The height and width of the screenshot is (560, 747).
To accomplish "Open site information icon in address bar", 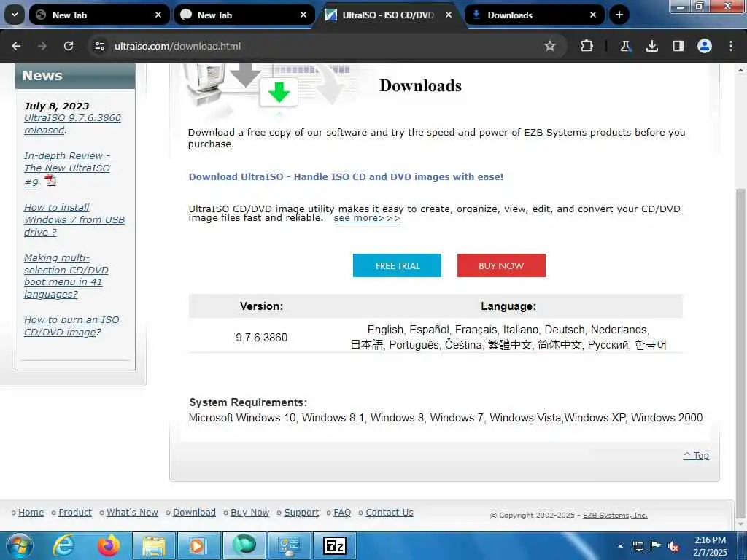I will (99, 46).
